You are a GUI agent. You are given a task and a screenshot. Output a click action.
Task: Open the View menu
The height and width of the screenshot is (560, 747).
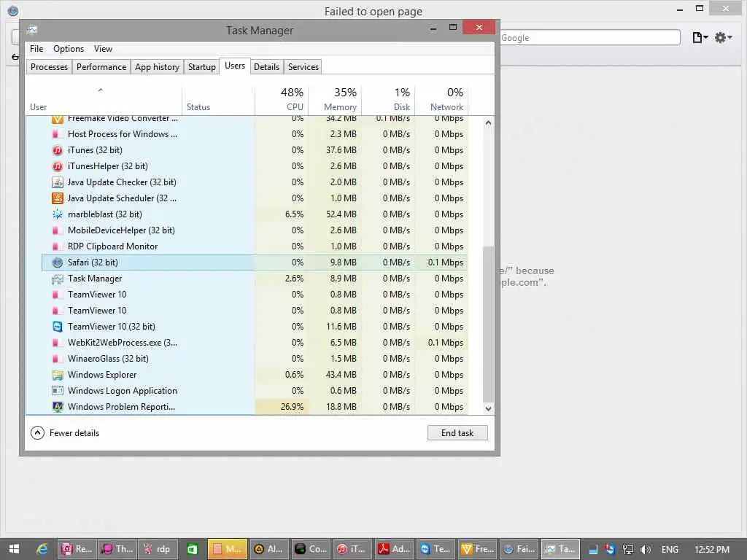tap(103, 49)
